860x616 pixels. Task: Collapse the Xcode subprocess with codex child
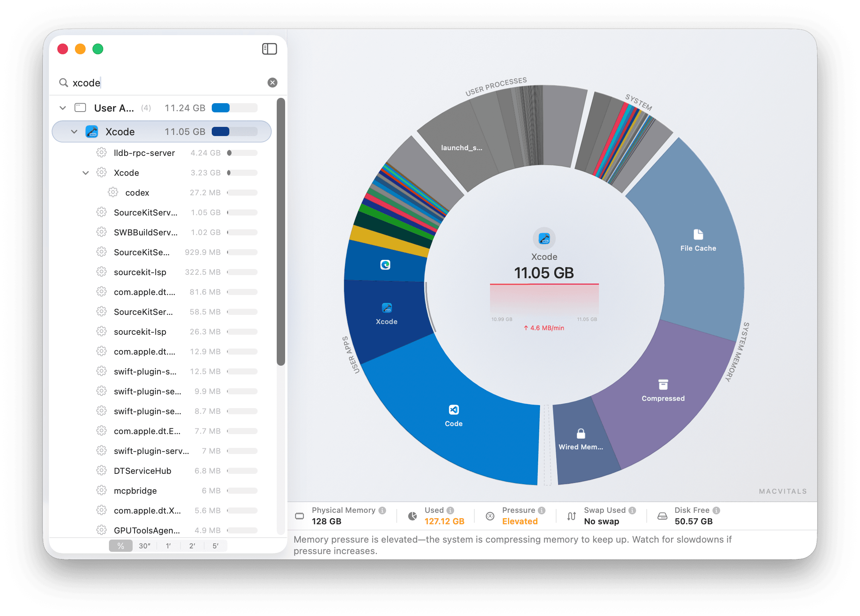(x=86, y=173)
